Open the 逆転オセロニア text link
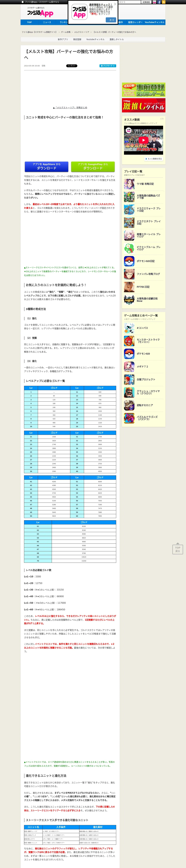The width and height of the screenshot is (186, 868). (145, 405)
